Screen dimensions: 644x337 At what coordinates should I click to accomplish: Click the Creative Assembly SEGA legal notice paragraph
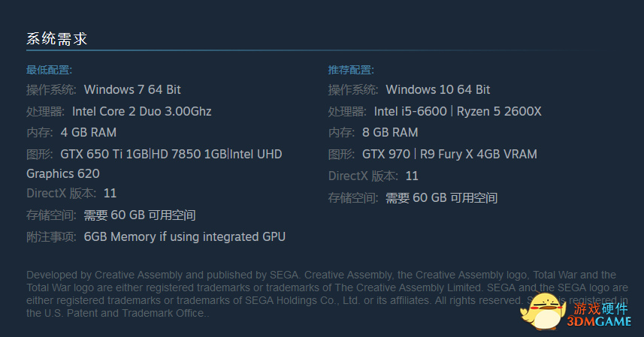click(x=327, y=294)
